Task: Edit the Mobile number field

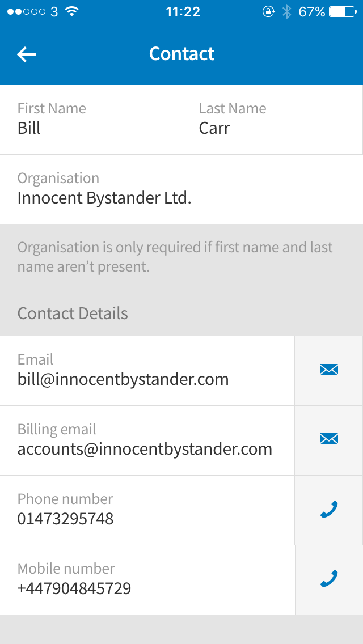Action: click(x=147, y=580)
